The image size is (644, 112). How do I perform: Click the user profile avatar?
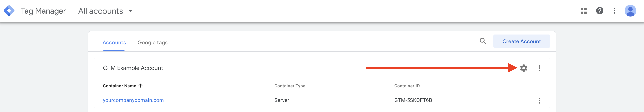[630, 11]
